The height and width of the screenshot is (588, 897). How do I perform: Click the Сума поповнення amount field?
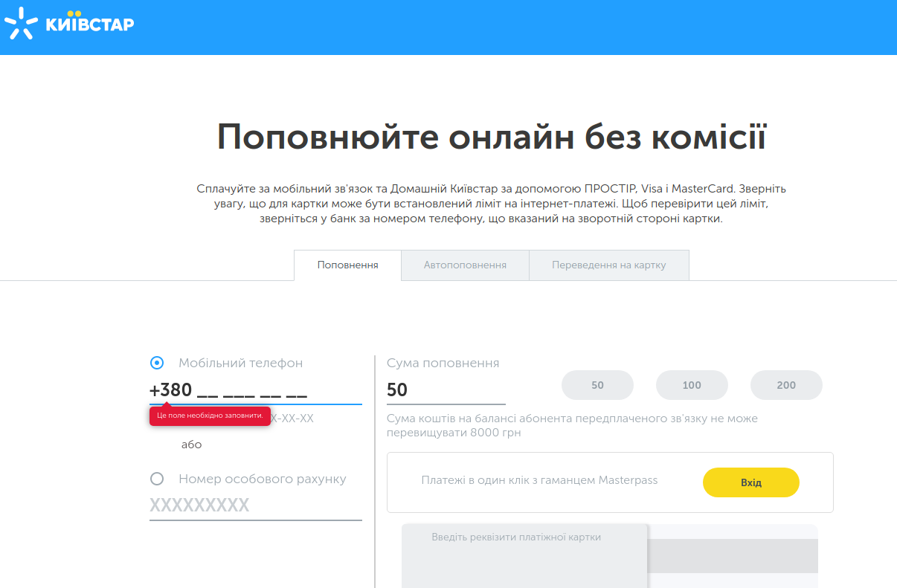(446, 390)
